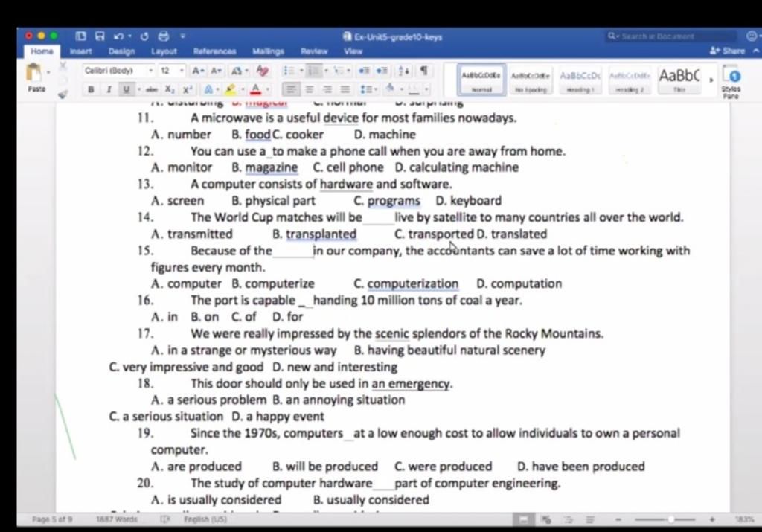Open the Paste options arrow

[x=48, y=73]
